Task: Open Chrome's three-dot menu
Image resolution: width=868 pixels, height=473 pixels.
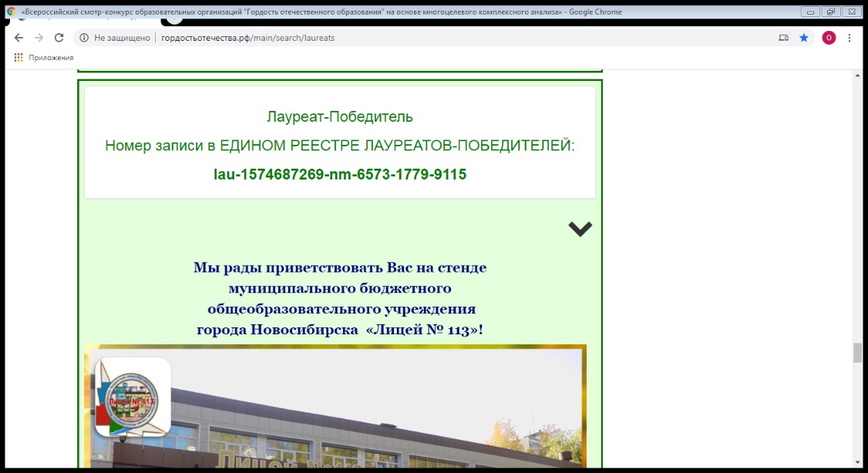Action: click(849, 38)
